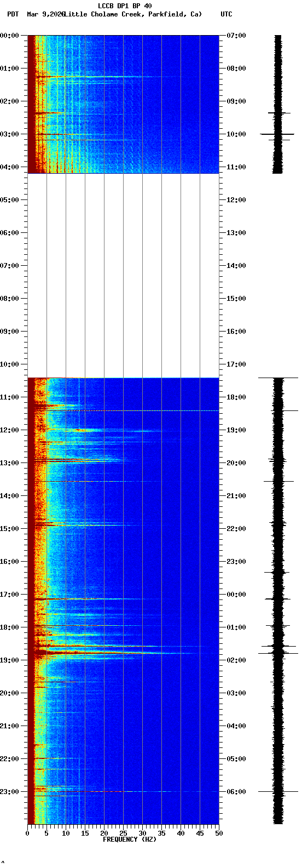Click the 08:00 label on the UTC axis
Viewport: 302px width, 868px height.
point(236,68)
